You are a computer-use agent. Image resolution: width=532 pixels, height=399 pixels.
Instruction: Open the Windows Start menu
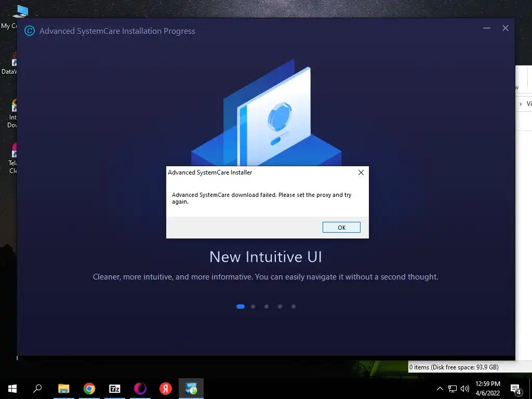(12, 389)
